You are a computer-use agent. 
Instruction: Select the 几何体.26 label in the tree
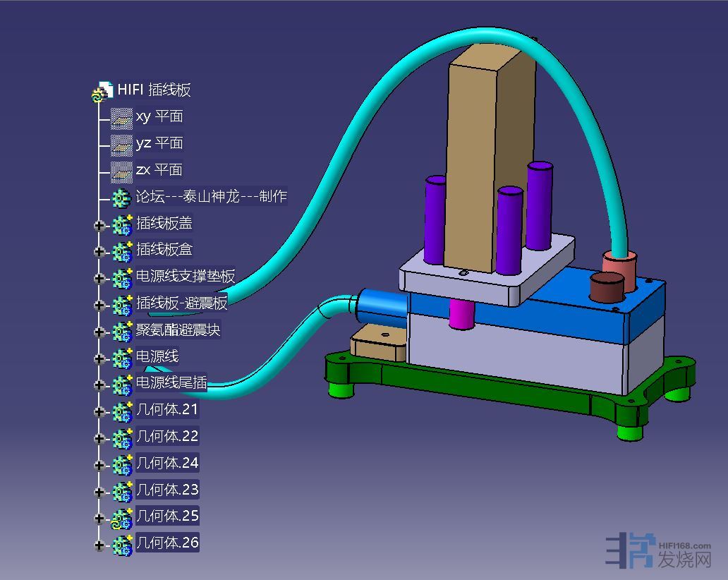[167, 543]
